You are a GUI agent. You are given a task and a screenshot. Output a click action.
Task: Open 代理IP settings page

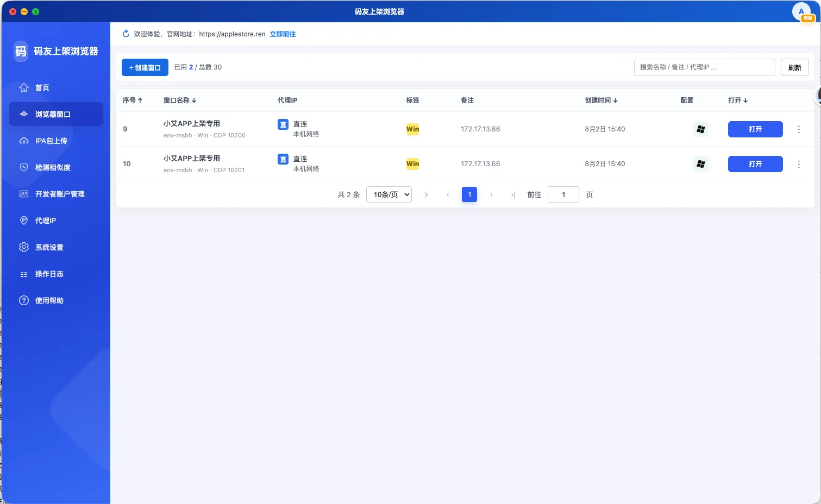pos(56,220)
